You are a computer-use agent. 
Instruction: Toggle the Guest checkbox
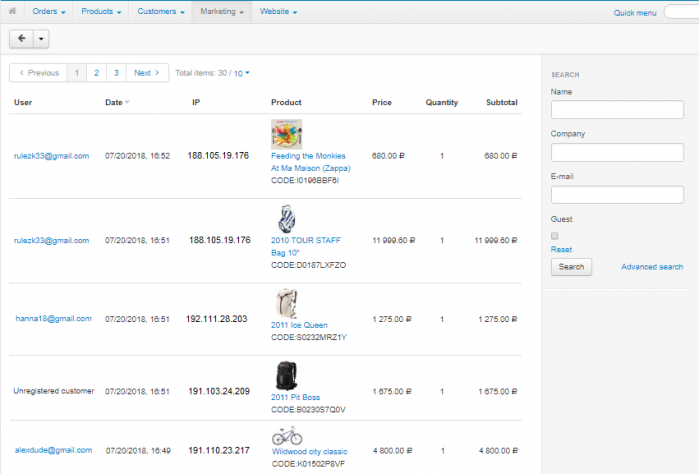pyautogui.click(x=554, y=236)
